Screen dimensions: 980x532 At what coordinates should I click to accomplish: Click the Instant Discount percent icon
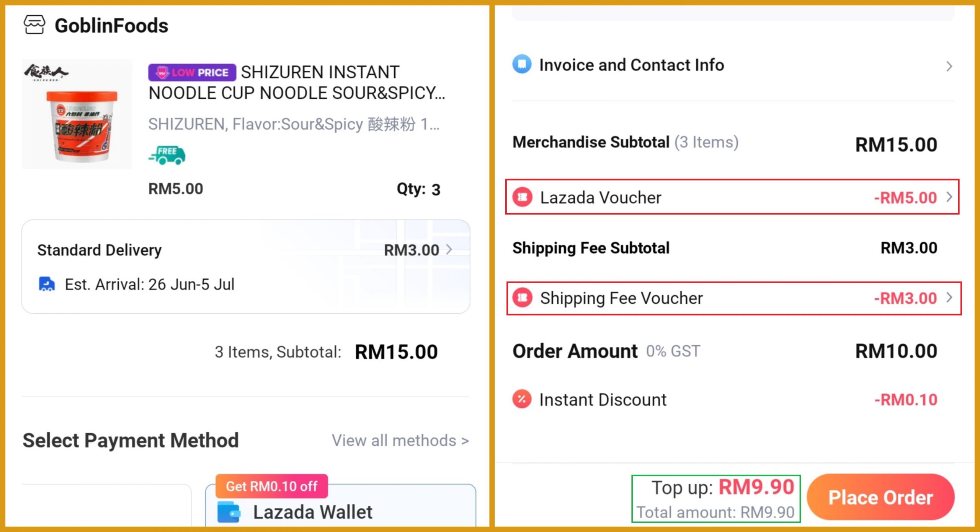522,399
